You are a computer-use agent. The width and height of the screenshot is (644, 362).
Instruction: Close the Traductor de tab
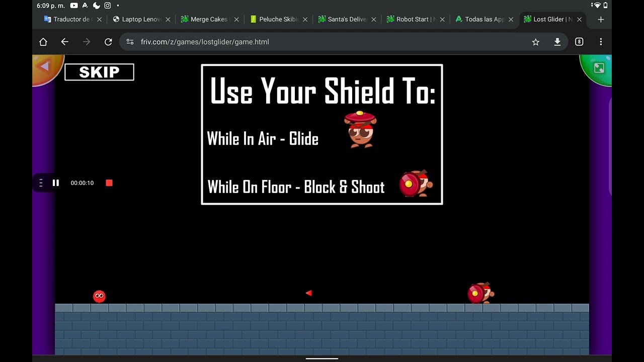[x=99, y=20]
